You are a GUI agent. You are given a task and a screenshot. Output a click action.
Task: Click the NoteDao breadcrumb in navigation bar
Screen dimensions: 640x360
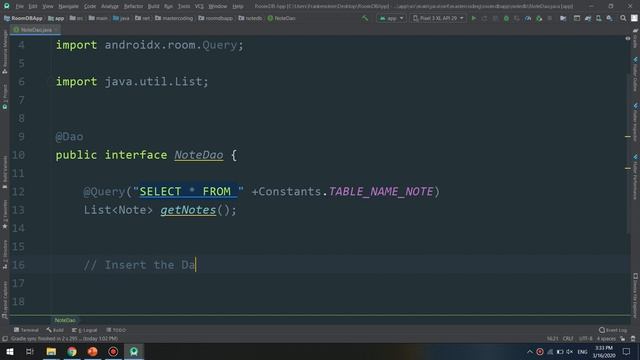click(282, 18)
